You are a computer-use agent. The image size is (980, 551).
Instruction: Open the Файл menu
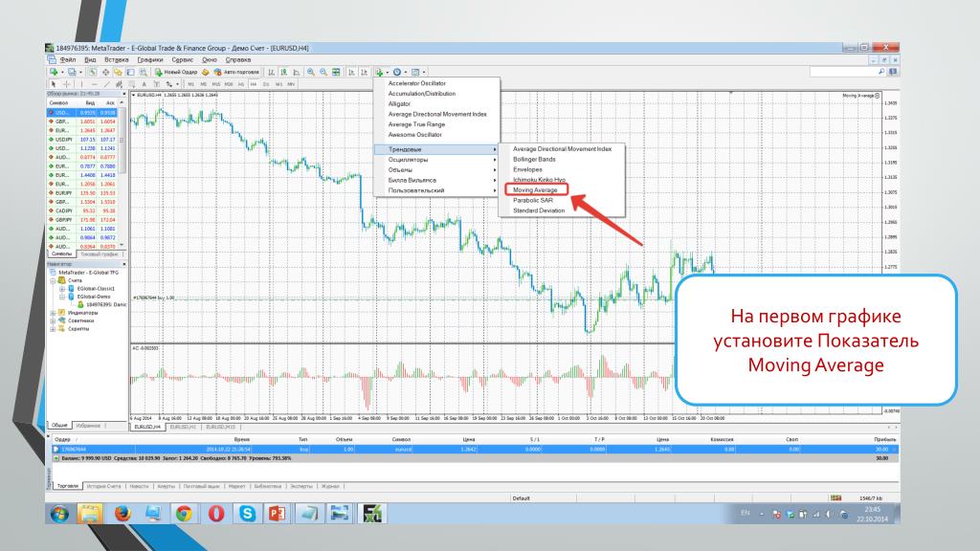(x=67, y=60)
